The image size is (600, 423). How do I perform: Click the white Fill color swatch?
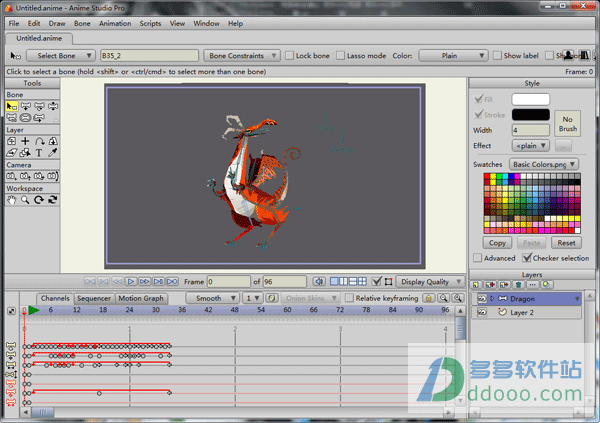(x=531, y=100)
